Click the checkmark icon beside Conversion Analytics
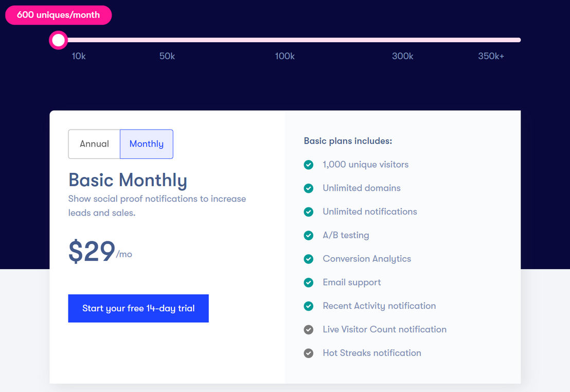 point(308,259)
